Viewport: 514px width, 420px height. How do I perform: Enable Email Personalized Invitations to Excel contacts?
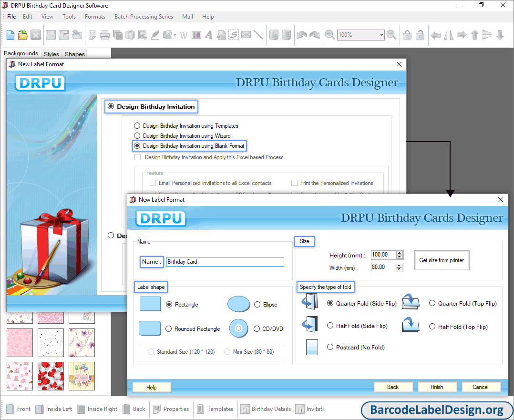click(153, 183)
